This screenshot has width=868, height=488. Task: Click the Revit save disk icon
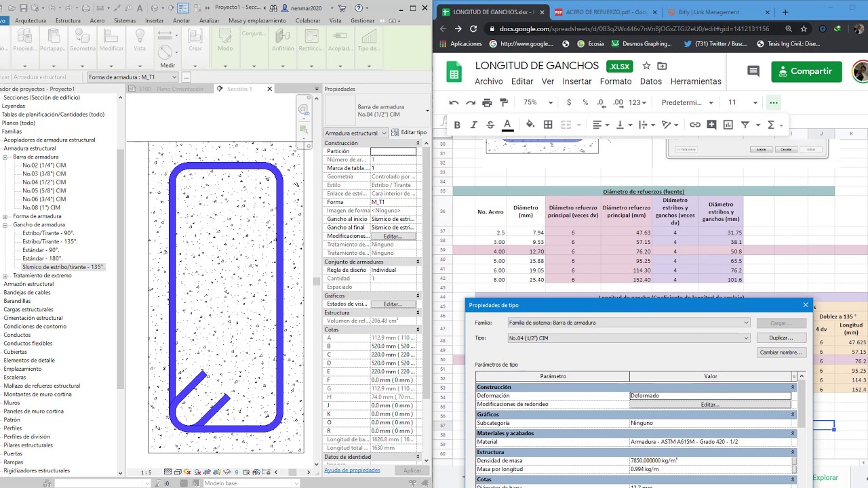[x=23, y=8]
